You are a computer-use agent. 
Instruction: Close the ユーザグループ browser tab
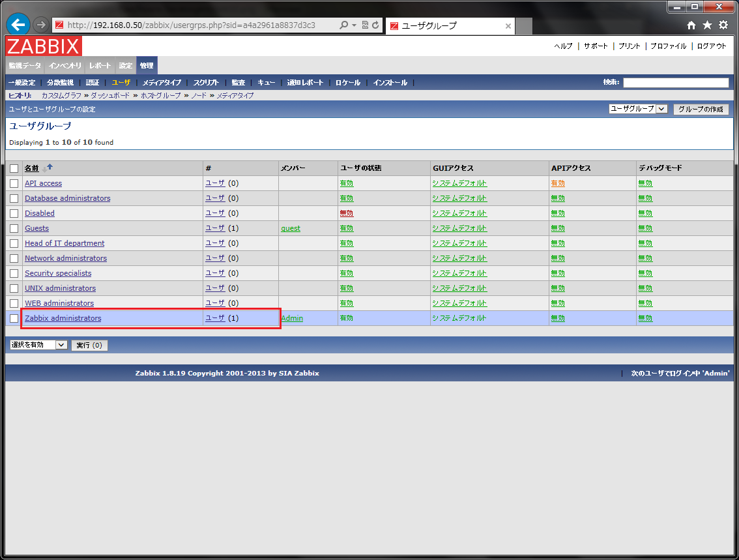pos(508,26)
